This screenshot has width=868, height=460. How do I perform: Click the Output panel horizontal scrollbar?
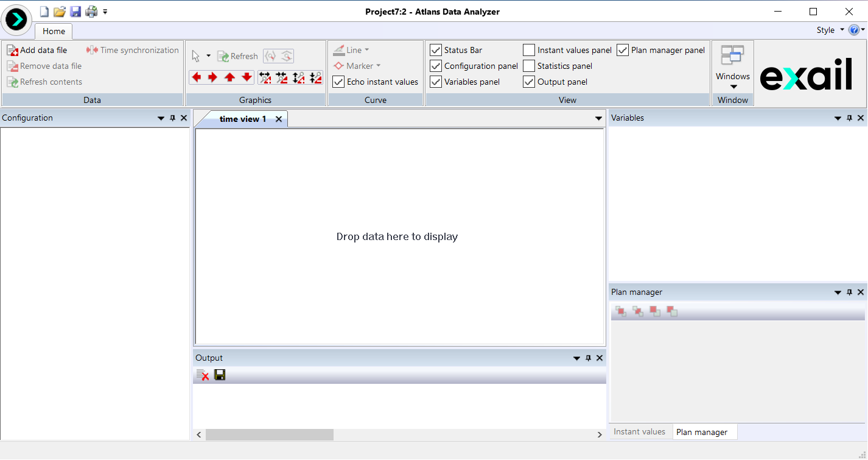click(270, 434)
